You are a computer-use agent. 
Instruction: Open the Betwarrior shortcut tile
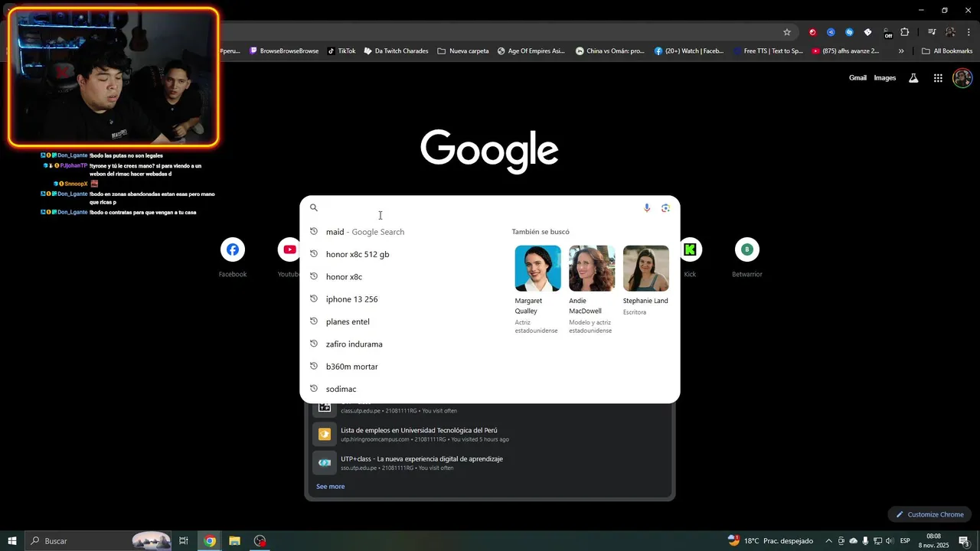[x=746, y=258]
